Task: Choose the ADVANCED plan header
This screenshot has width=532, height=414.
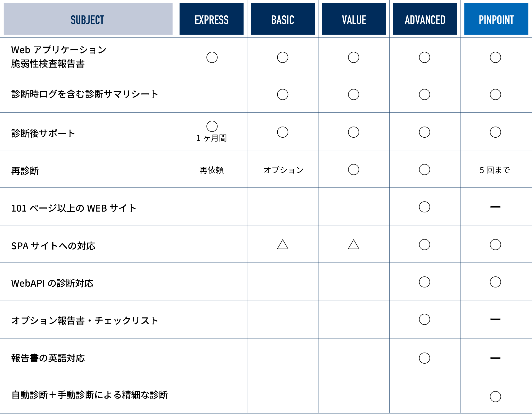Action: point(425,19)
